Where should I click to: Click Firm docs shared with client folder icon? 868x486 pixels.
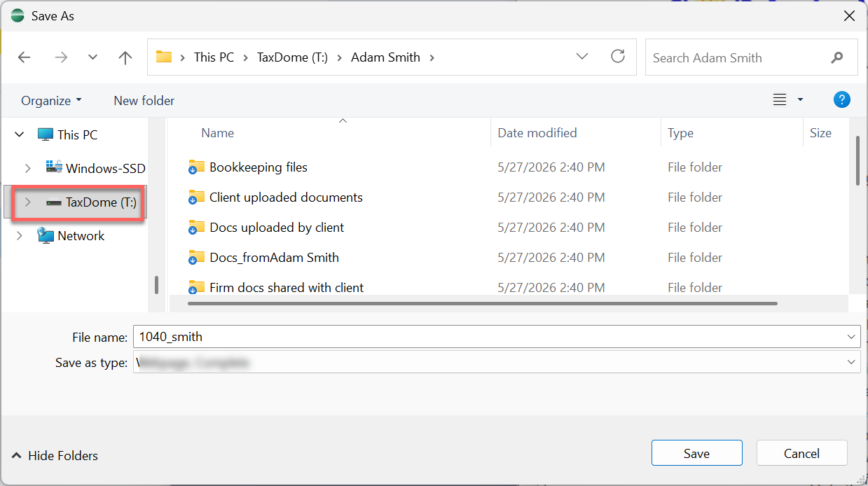[196, 287]
